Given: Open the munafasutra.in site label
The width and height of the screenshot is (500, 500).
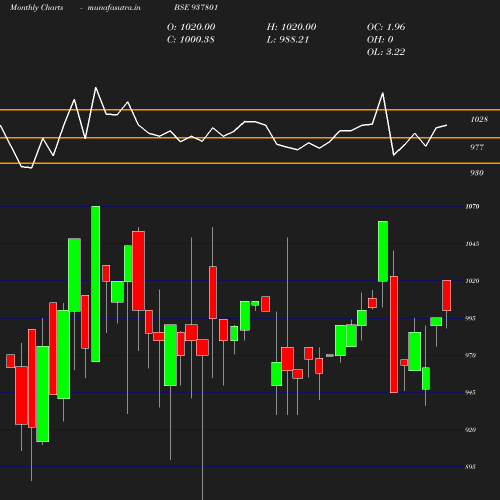Looking at the screenshot, I should point(114,7).
